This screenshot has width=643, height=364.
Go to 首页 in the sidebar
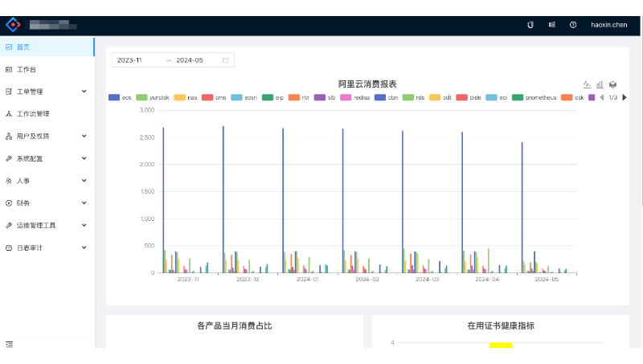(x=47, y=47)
